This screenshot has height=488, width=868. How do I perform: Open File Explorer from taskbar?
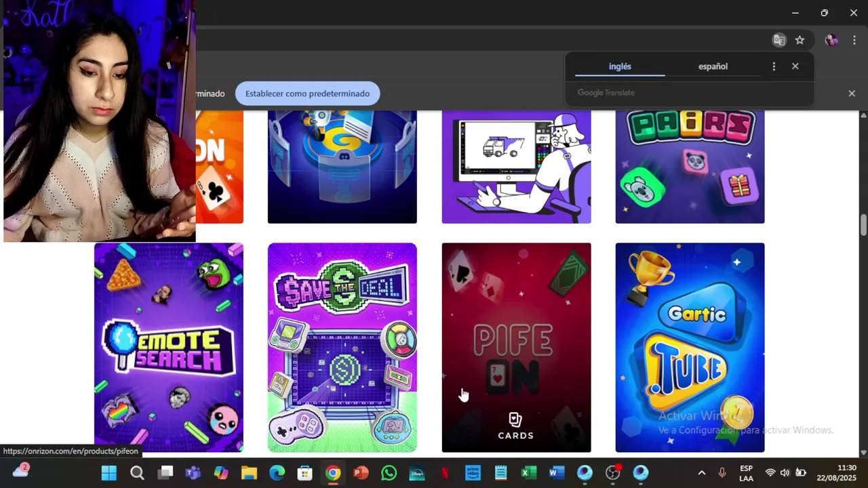coord(249,472)
